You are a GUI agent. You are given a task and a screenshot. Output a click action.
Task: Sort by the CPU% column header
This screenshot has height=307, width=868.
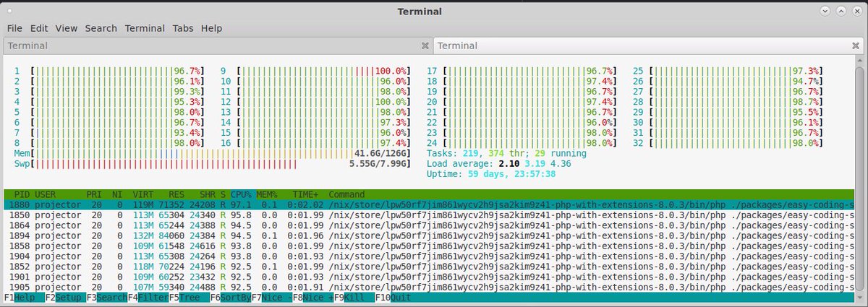(x=242, y=195)
